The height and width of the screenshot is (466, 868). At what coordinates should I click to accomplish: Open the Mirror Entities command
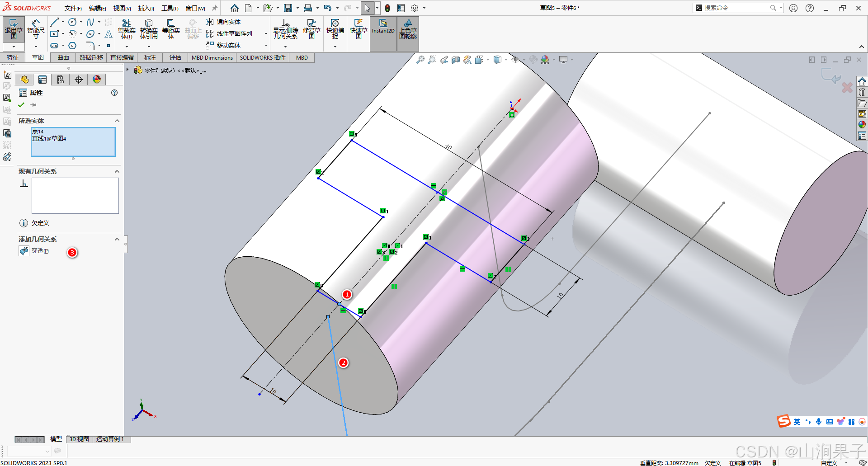coord(224,21)
